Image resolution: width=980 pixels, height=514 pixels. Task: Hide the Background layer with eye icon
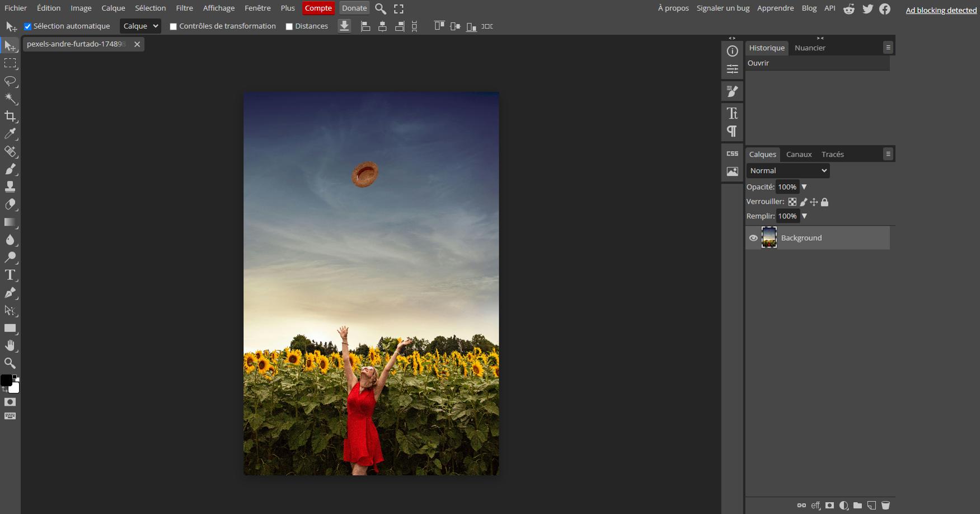tap(753, 238)
